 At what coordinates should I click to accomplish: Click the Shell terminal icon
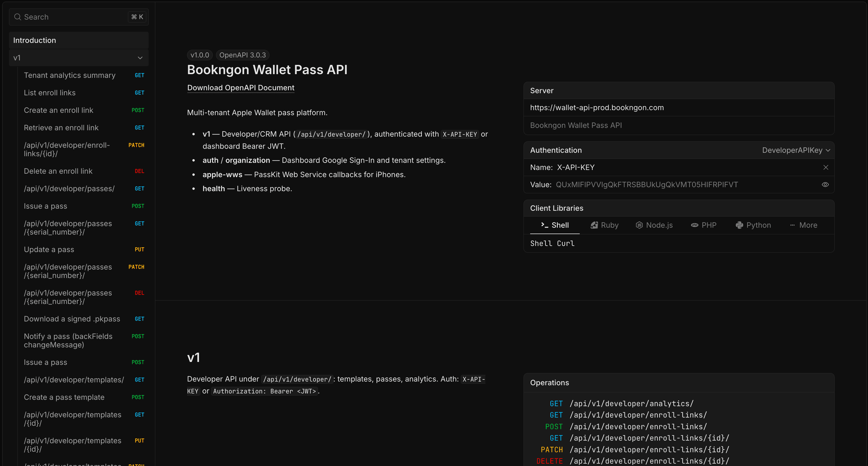click(544, 225)
